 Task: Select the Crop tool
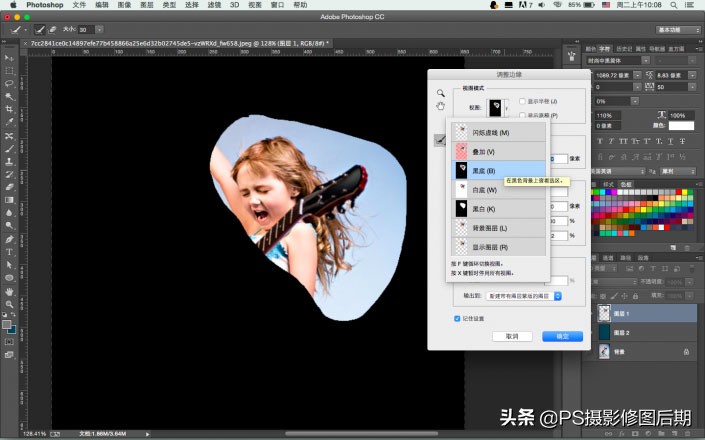9,110
